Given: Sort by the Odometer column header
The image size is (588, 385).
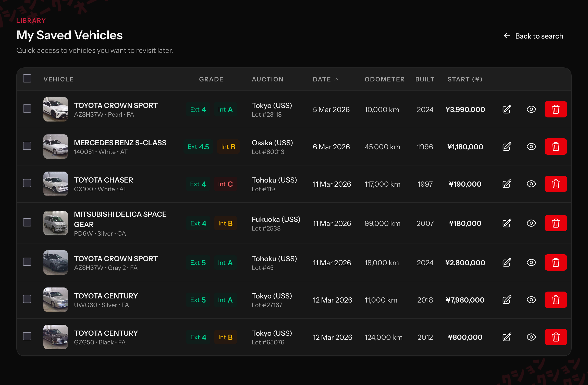Looking at the screenshot, I should coord(384,79).
